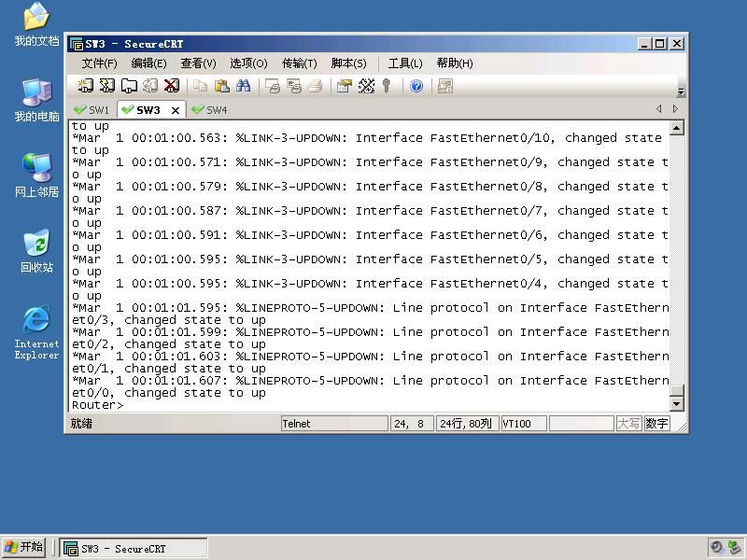This screenshot has height=560, width=747.
Task: Click the Find binoculars icon
Action: pos(244,86)
